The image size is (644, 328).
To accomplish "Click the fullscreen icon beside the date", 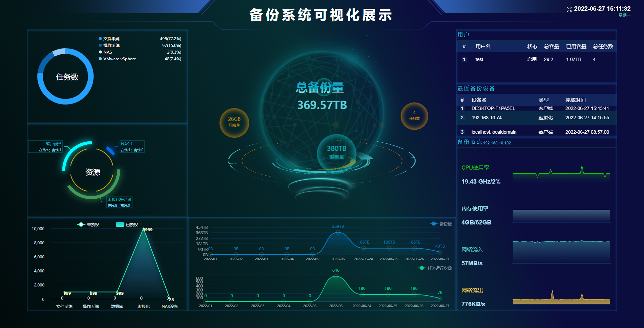I will click(569, 9).
